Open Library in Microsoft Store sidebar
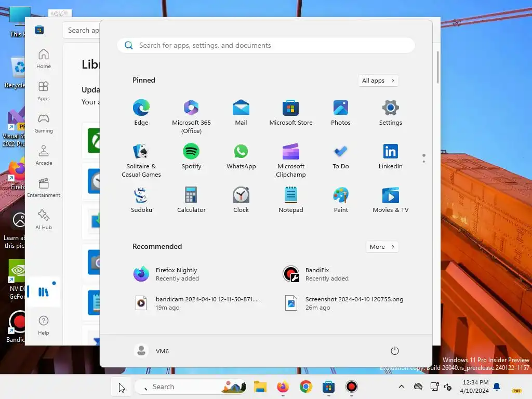532x399 pixels. click(44, 292)
